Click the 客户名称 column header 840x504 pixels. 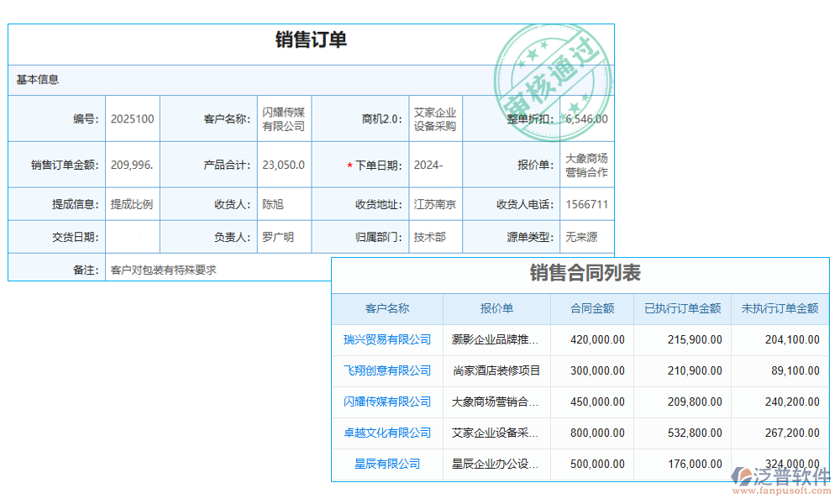coord(386,308)
